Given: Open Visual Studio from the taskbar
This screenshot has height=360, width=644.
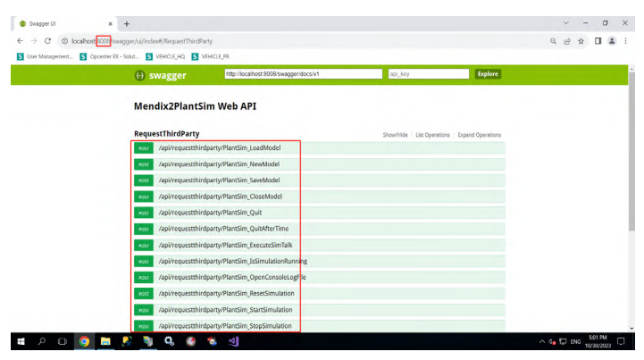Looking at the screenshot, I should coord(233,341).
